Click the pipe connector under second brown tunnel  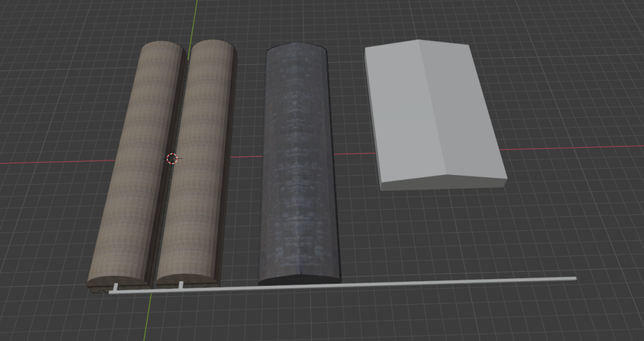pos(181,284)
